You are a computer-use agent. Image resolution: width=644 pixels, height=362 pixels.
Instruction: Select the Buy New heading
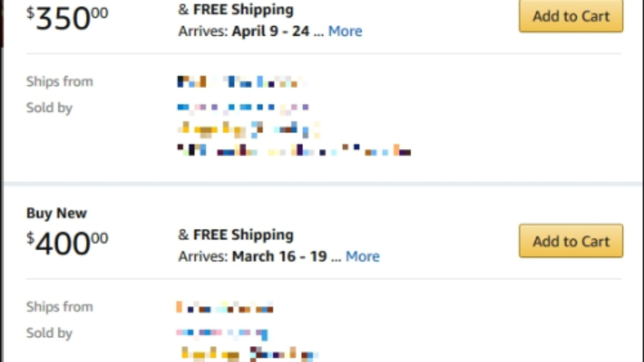click(56, 213)
